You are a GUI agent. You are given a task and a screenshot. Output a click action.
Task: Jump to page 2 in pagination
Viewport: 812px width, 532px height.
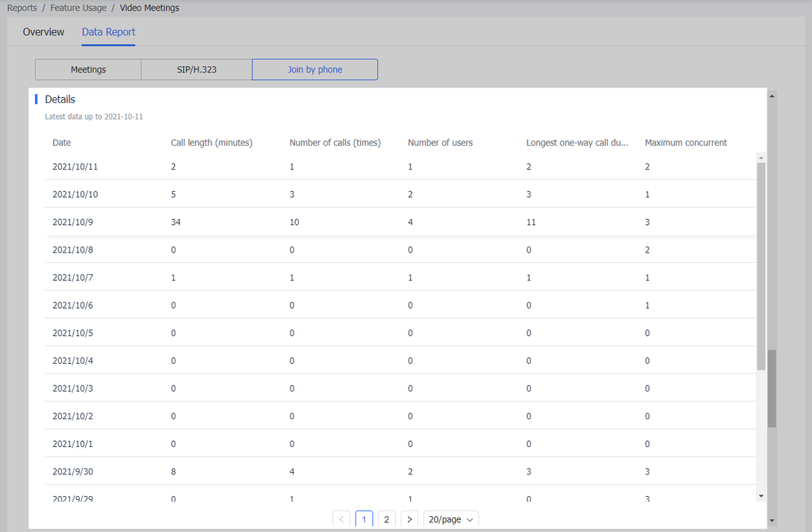(x=386, y=519)
